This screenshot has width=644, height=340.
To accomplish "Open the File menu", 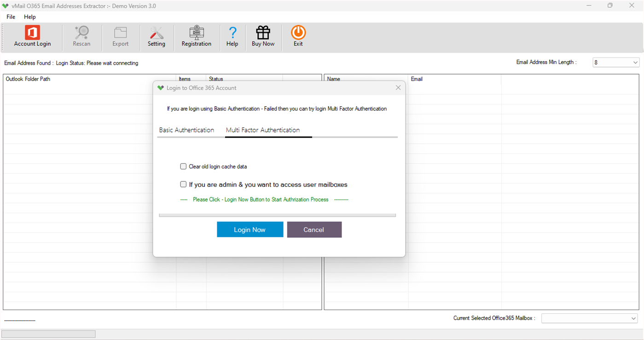I will [x=10, y=17].
